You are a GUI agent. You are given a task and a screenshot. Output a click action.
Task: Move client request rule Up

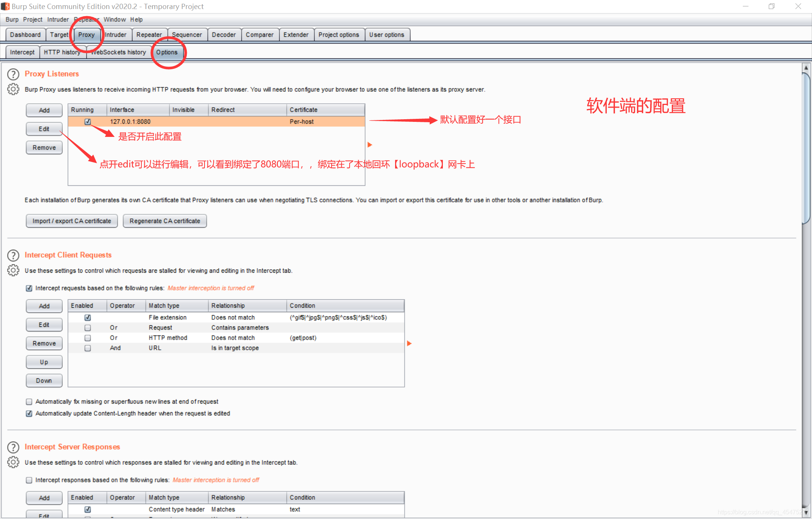point(44,362)
